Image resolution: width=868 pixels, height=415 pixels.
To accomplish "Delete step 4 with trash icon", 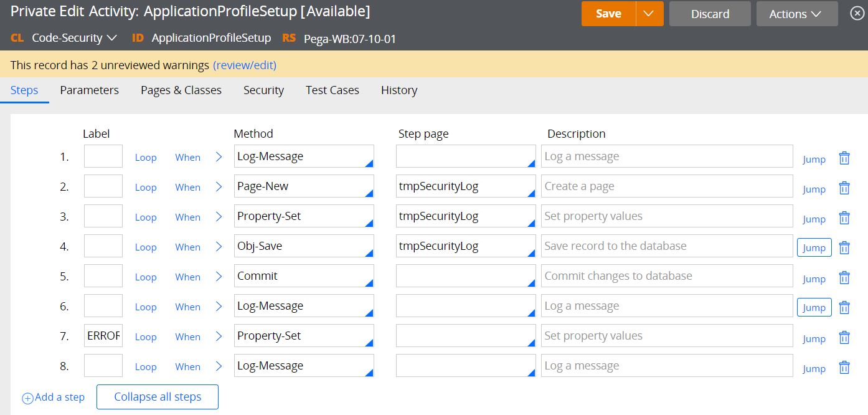I will (x=844, y=247).
